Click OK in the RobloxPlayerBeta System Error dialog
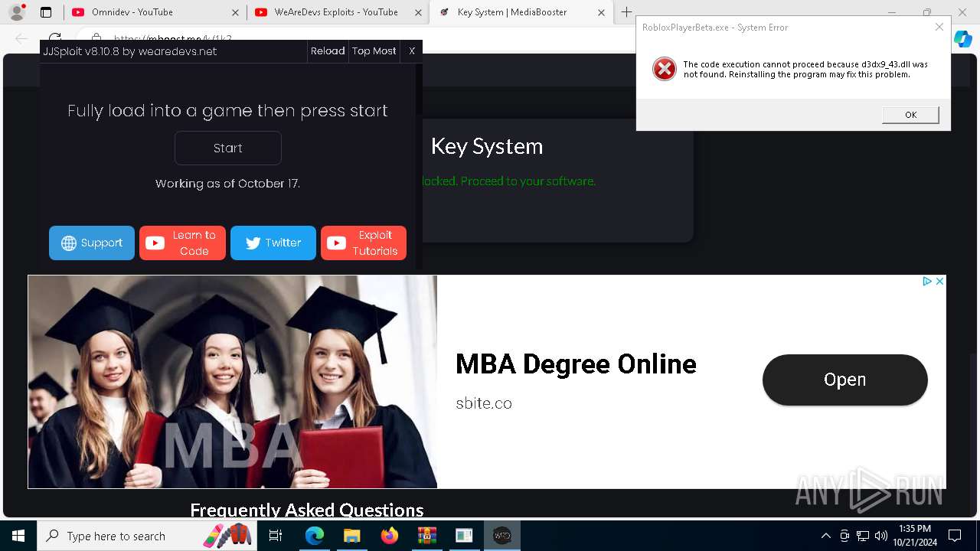Viewport: 980px width, 551px height. coord(910,115)
